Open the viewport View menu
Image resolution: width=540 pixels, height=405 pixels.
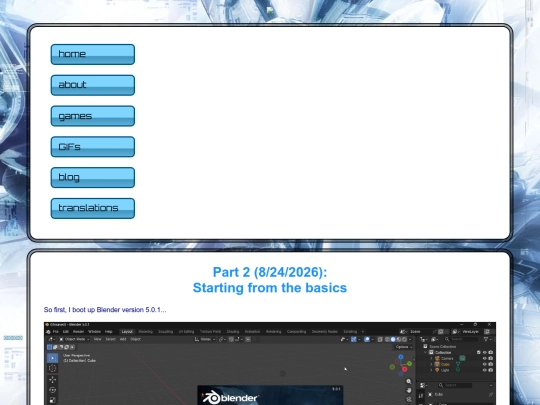click(97, 339)
